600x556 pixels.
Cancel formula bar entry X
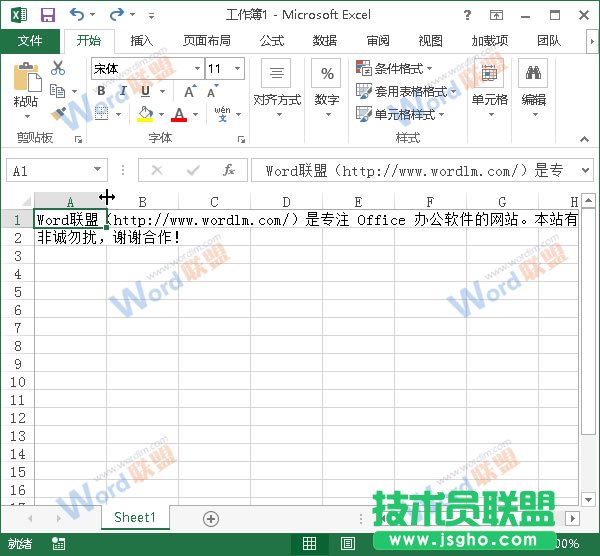point(157,170)
